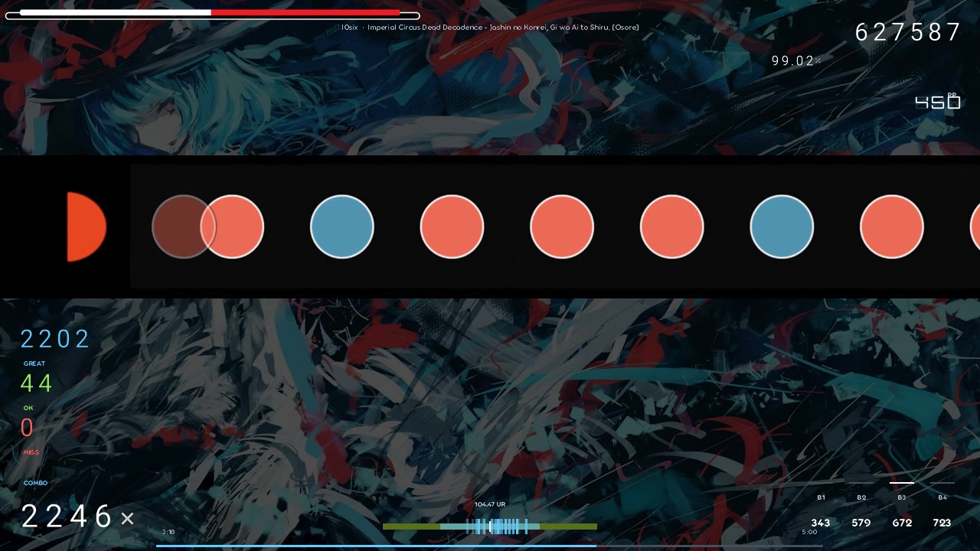Click the combo counter 2246×
This screenshot has height=551, width=980.
point(77,517)
